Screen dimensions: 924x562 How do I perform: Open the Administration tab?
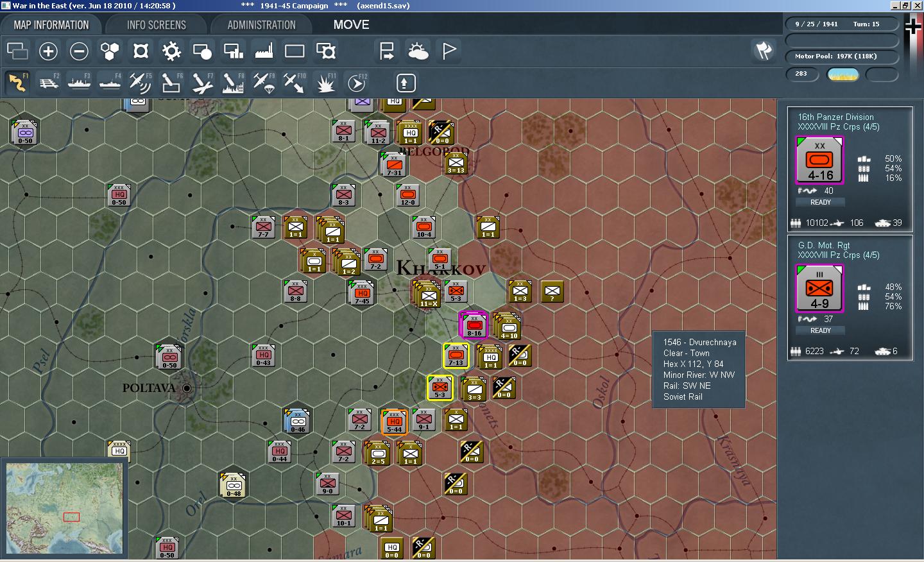[x=262, y=25]
